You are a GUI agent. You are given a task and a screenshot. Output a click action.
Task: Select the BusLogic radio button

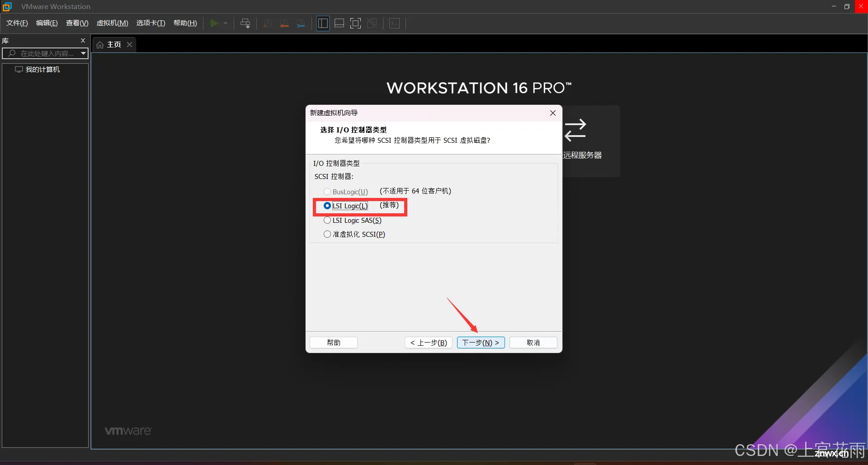coord(327,192)
